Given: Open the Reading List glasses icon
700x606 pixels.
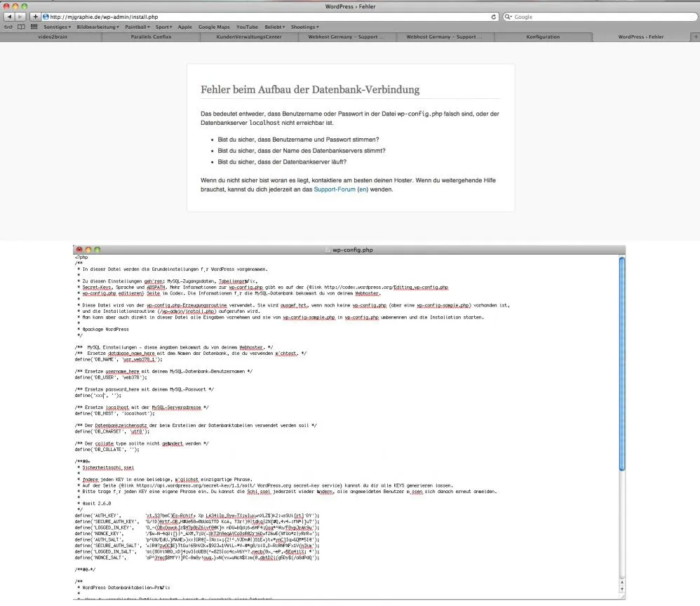Looking at the screenshot, I should coord(8,27).
